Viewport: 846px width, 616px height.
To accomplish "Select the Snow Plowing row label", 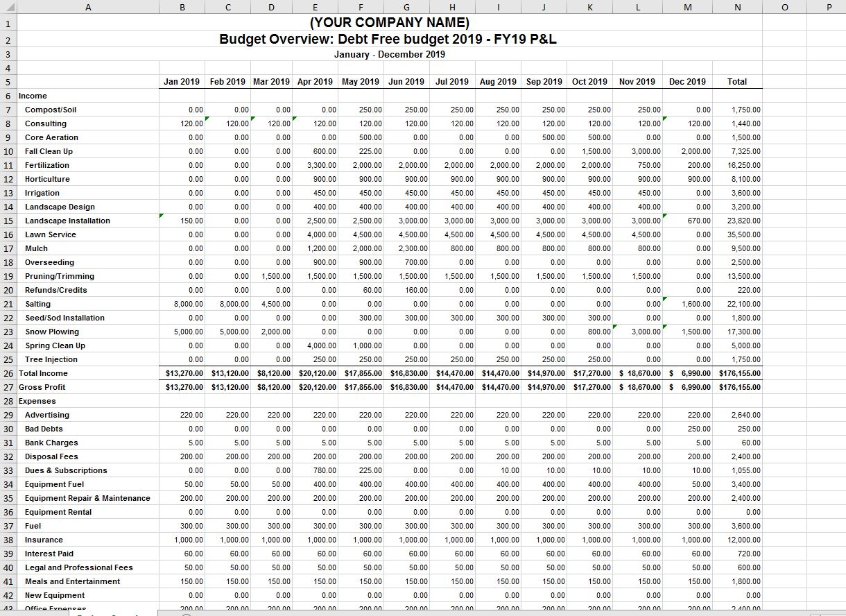I will tap(52, 332).
